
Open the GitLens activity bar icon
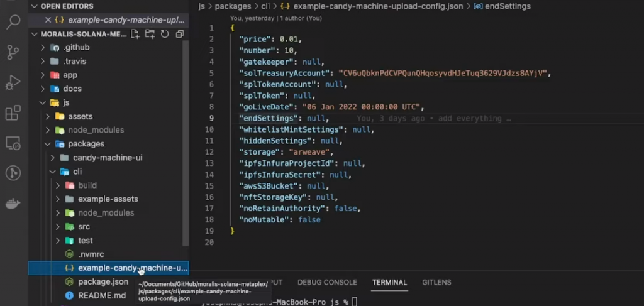(x=14, y=173)
